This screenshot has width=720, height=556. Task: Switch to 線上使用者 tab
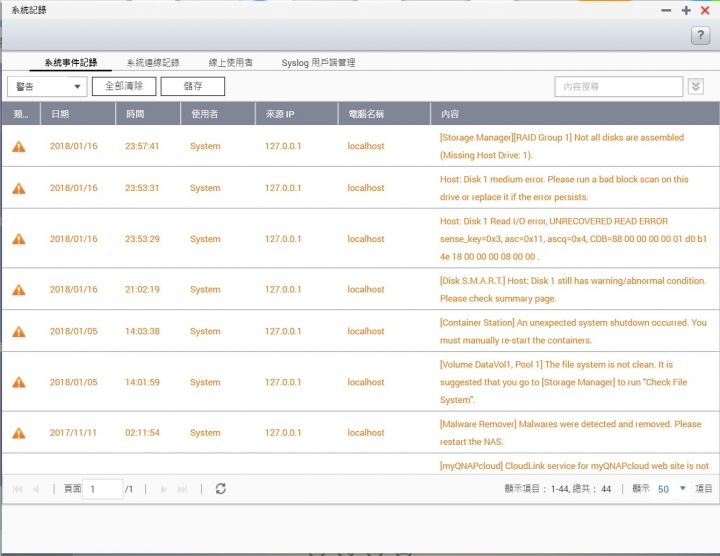231,62
